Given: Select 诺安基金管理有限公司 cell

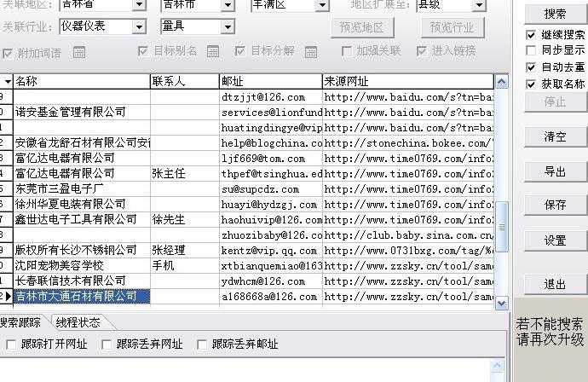Looking at the screenshot, I should 82,113.
